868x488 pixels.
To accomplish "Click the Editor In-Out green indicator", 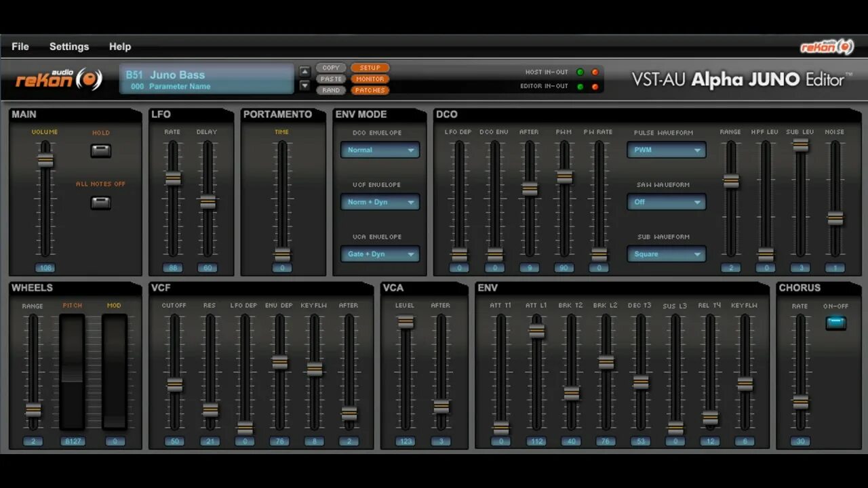I will (580, 86).
